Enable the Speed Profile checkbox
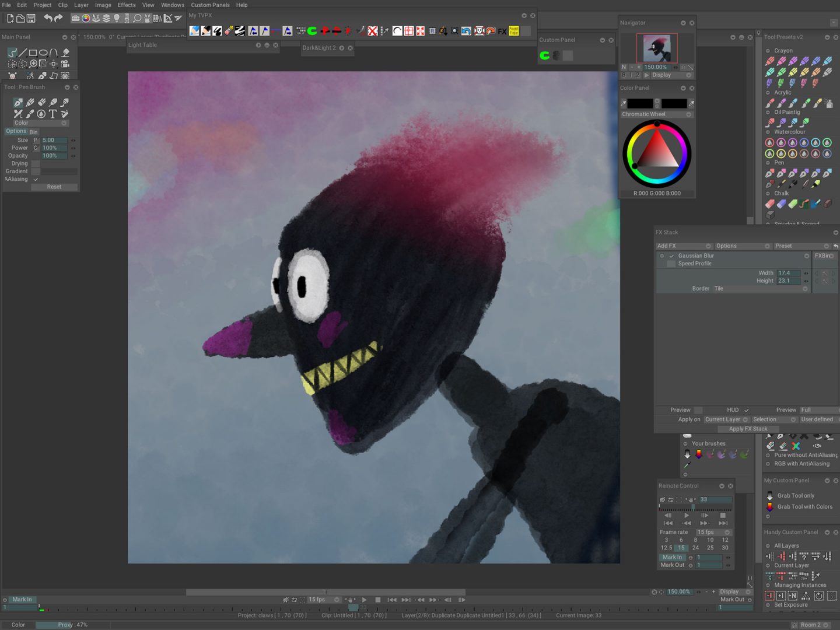840x630 pixels. pos(671,264)
